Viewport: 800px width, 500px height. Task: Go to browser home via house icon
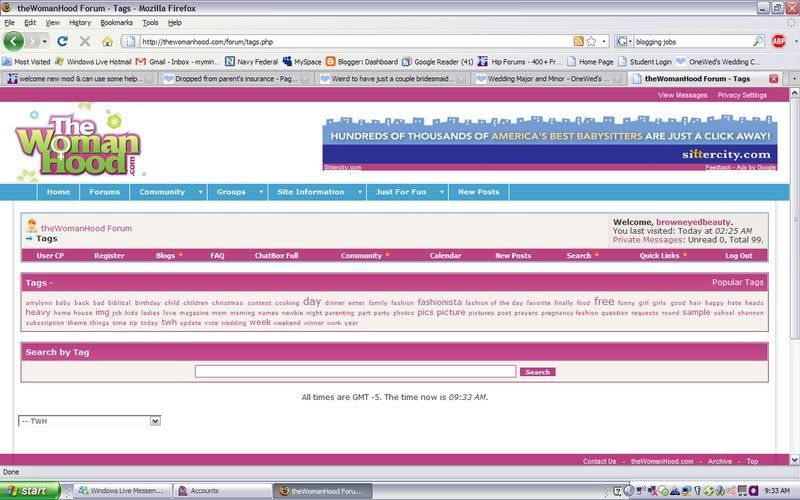(x=107, y=41)
